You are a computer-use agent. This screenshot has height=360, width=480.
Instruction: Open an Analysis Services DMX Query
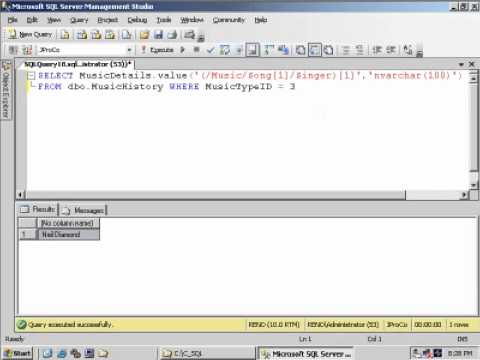click(96, 35)
